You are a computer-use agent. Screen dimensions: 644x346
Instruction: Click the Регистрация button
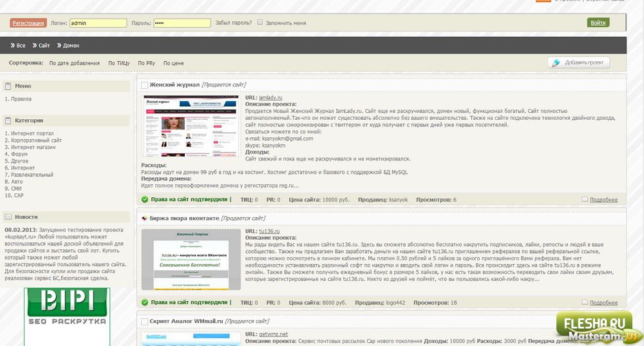(28, 23)
